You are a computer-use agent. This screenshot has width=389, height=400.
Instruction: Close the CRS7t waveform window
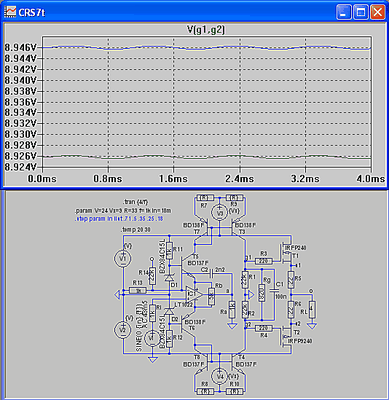click(378, 12)
